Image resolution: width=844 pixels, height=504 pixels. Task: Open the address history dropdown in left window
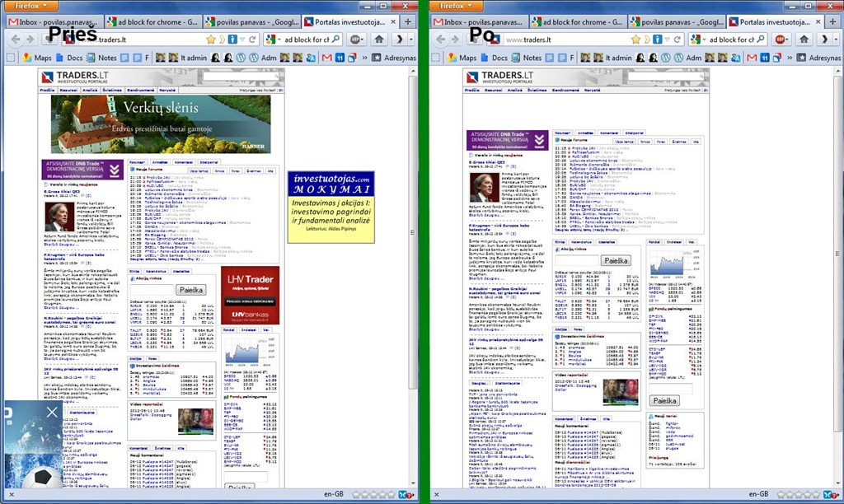click(x=242, y=40)
